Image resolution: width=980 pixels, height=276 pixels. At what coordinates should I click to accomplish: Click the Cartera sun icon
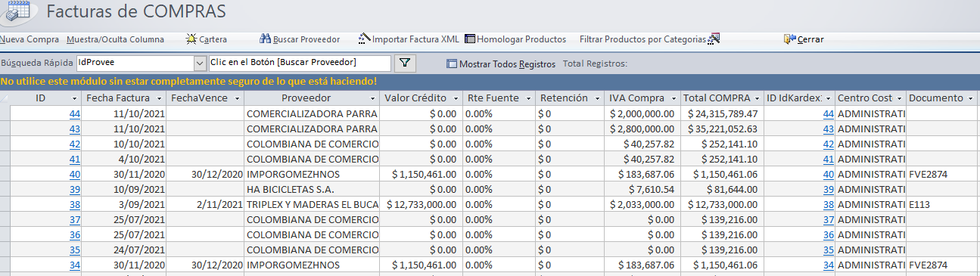coord(191,39)
